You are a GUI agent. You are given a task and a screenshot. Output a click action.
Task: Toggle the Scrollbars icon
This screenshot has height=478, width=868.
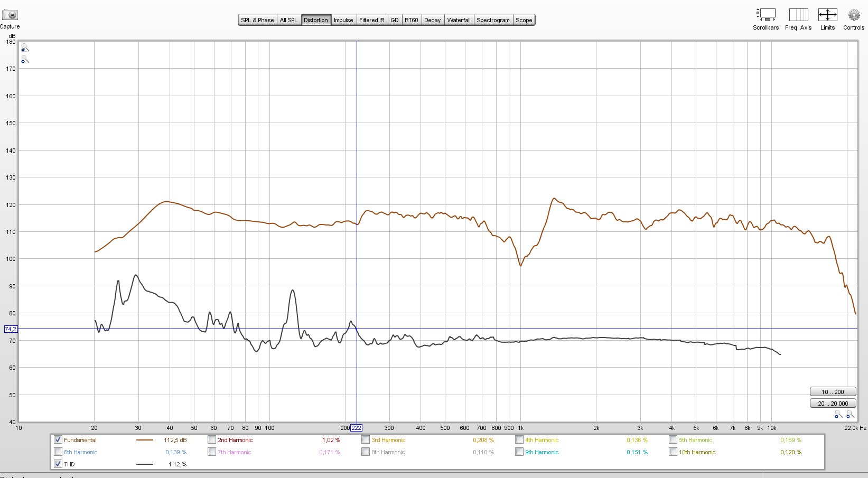(766, 15)
